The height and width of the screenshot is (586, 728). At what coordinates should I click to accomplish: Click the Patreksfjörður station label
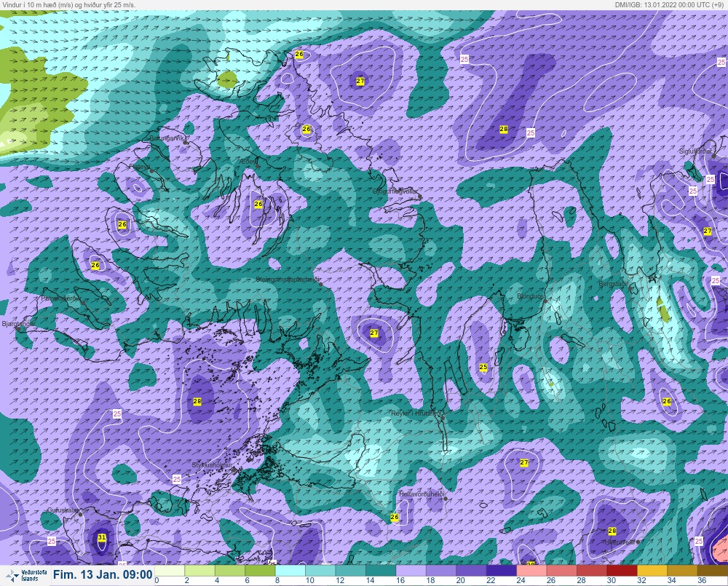(x=61, y=298)
